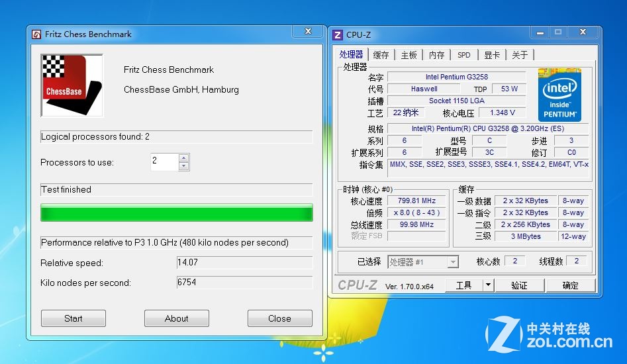Click the 工具 button in CPU-Z
627x364 pixels.
[464, 285]
